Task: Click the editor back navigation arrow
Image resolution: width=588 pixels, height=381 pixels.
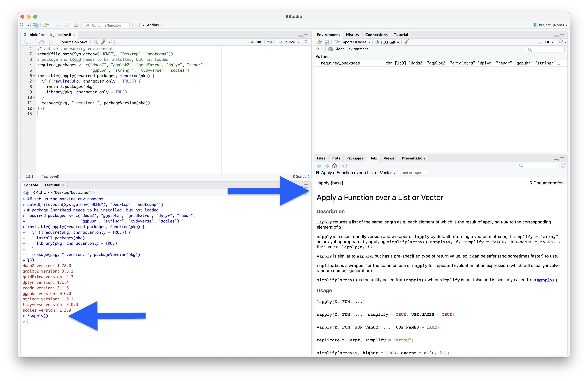Action: (26, 42)
